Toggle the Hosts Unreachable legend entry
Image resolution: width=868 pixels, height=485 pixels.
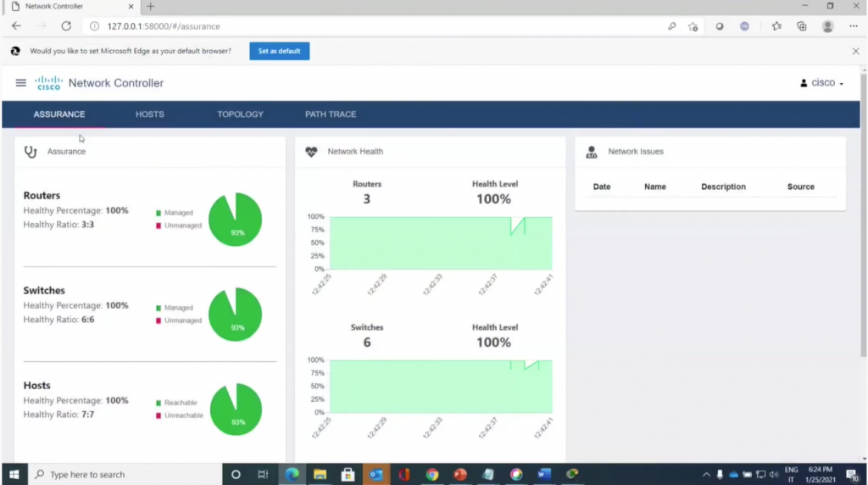point(180,415)
